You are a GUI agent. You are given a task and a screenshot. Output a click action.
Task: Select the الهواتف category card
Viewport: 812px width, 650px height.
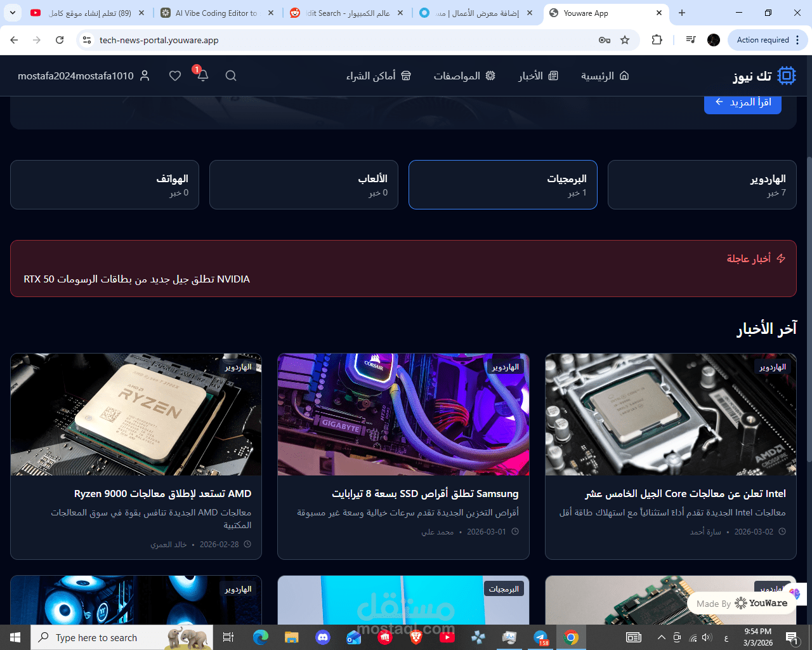[x=105, y=185]
